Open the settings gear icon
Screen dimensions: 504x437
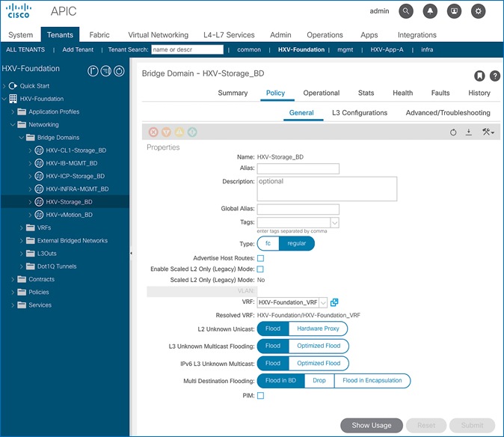[x=479, y=11]
